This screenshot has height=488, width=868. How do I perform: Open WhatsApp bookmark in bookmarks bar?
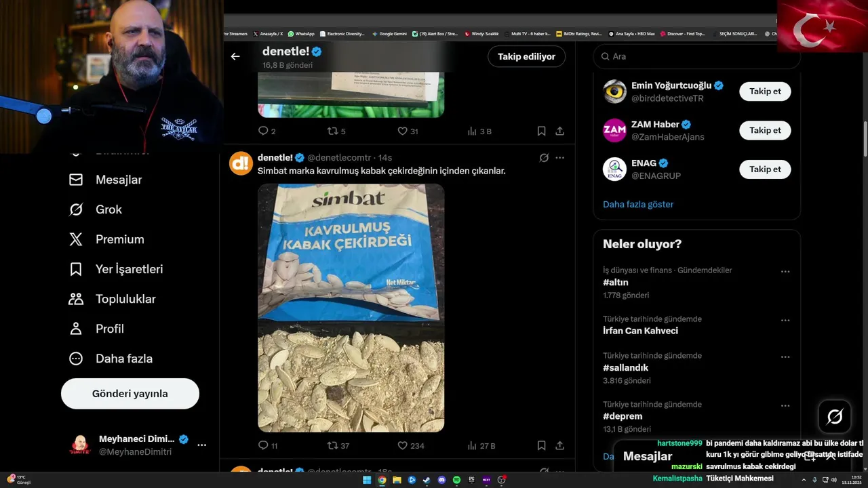coord(301,33)
